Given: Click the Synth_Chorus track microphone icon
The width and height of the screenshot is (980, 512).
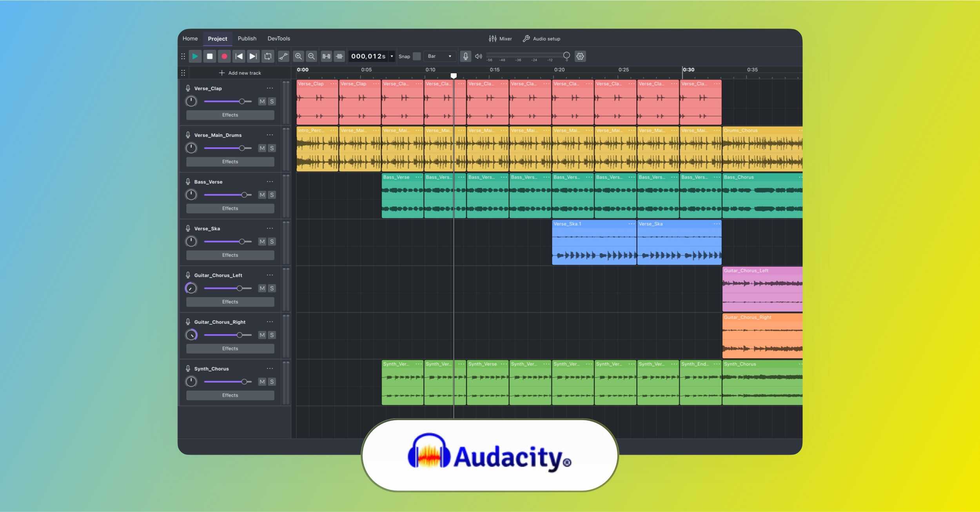Looking at the screenshot, I should [188, 369].
